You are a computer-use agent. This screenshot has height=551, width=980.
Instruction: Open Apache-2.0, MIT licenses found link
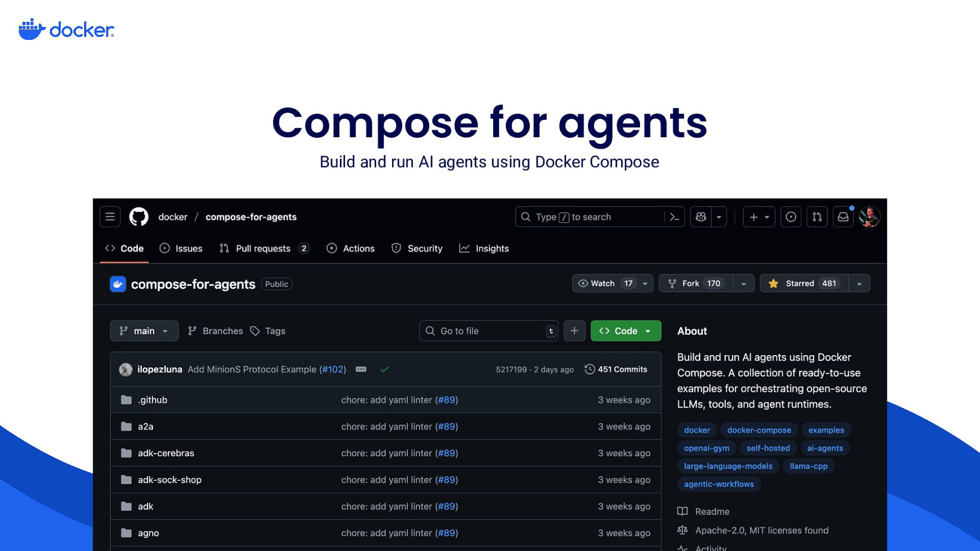[753, 530]
